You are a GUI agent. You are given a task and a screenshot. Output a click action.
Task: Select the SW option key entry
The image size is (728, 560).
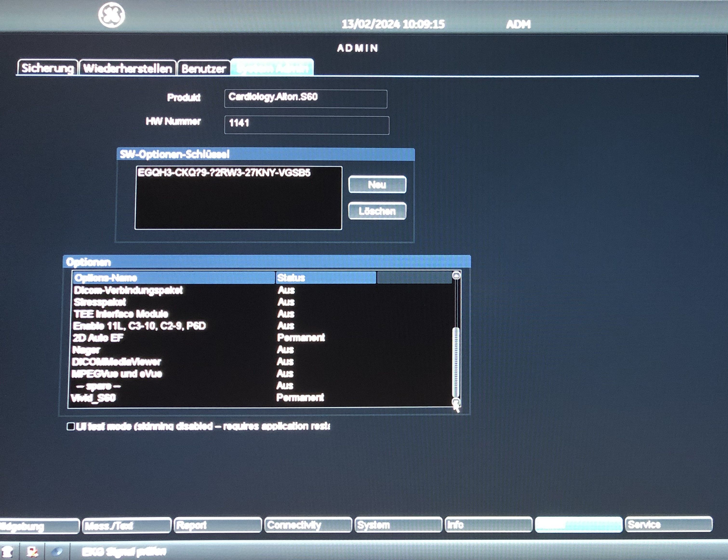pos(224,173)
